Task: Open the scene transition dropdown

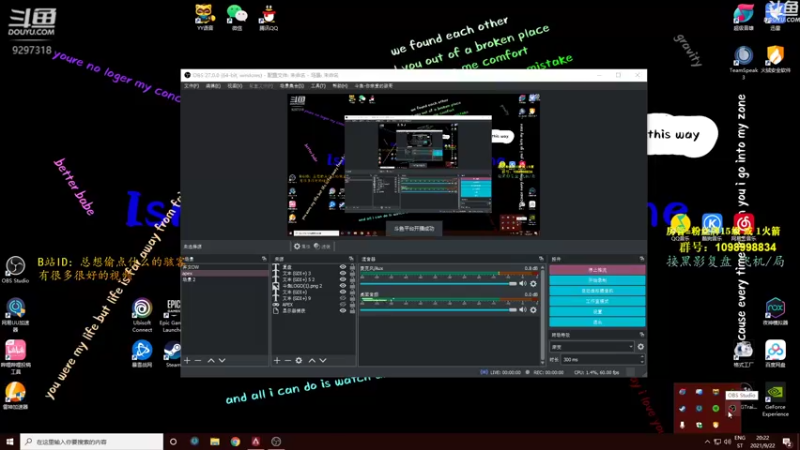Action: (592, 347)
